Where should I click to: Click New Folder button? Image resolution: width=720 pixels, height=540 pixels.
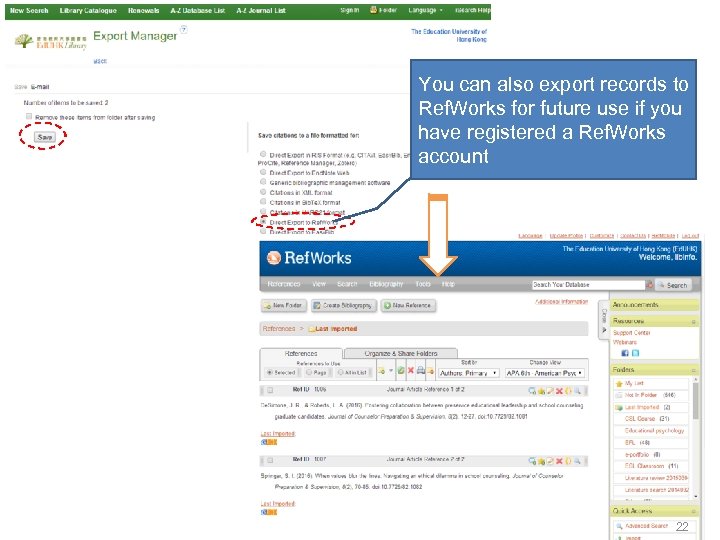pyautogui.click(x=282, y=305)
